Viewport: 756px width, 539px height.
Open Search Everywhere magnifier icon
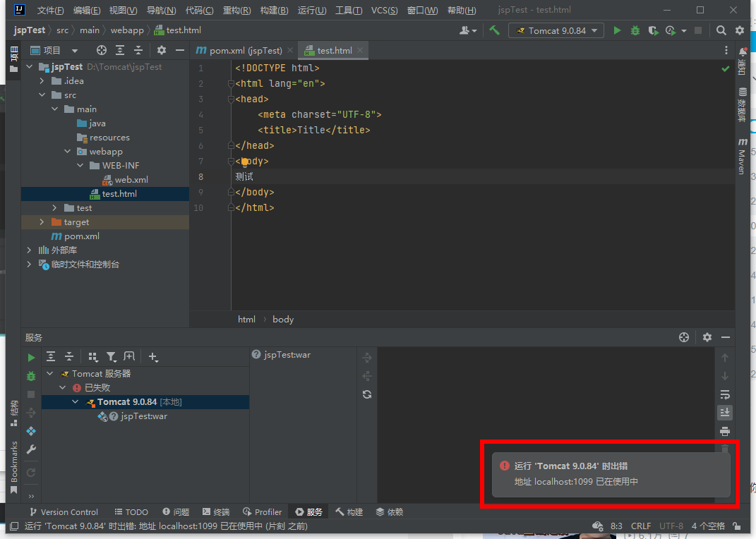(721, 30)
